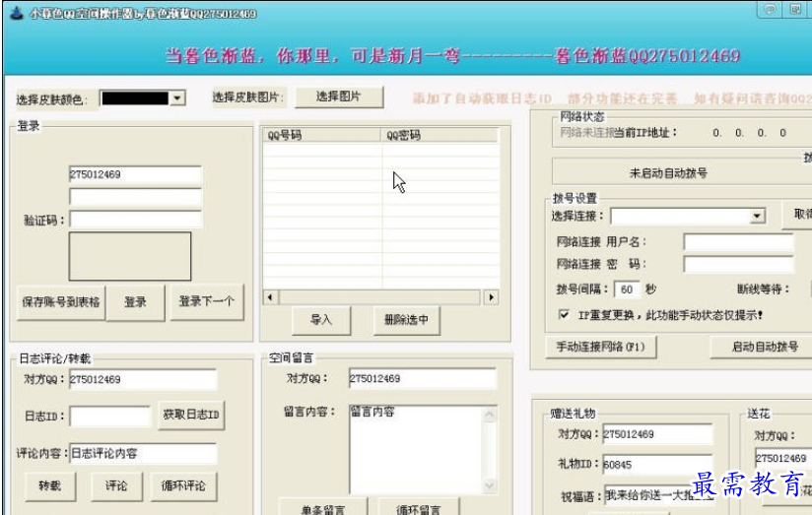
Task: Click the 礼物ID field showing 60845
Action: [657, 464]
